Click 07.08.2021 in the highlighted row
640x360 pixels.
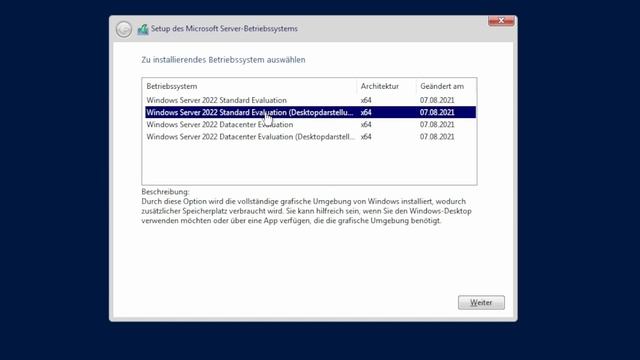click(x=437, y=112)
